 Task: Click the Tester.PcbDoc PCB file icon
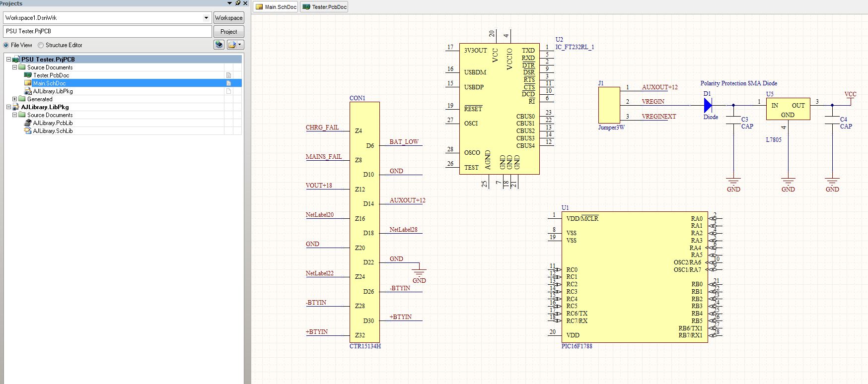[x=28, y=75]
